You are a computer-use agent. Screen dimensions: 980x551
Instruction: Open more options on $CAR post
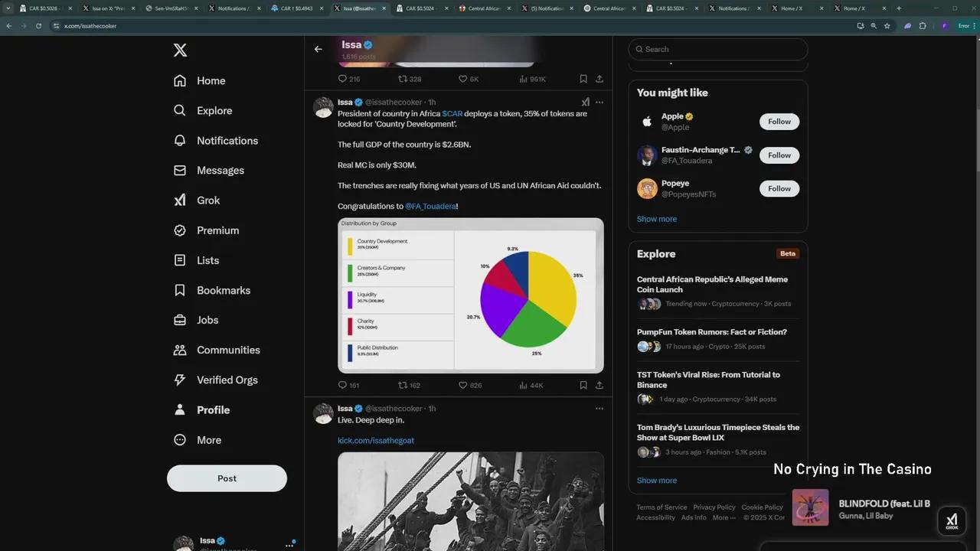pyautogui.click(x=599, y=102)
